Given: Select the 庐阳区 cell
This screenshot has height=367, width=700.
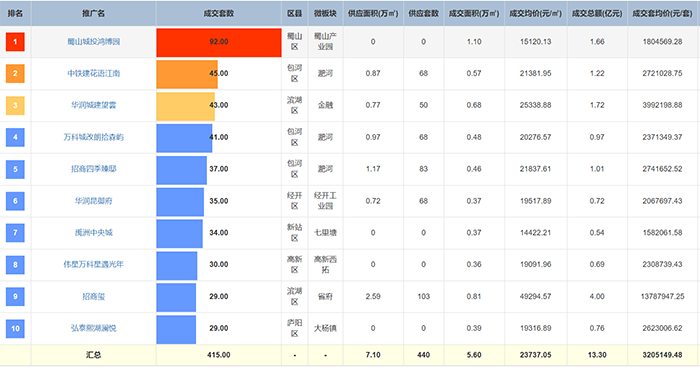Looking at the screenshot, I should pyautogui.click(x=295, y=328).
